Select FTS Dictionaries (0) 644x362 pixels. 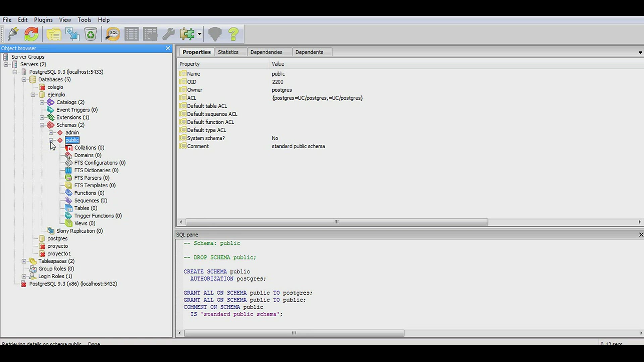pyautogui.click(x=96, y=170)
